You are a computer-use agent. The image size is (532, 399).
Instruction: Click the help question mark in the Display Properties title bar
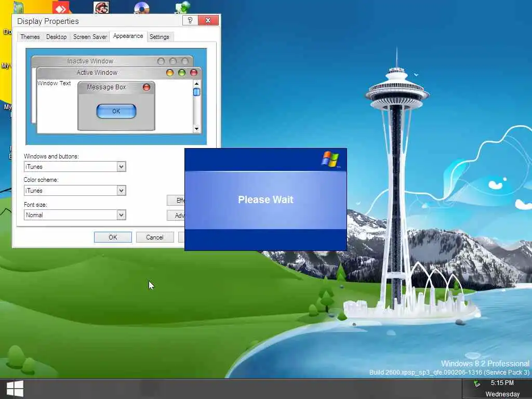[x=190, y=20]
